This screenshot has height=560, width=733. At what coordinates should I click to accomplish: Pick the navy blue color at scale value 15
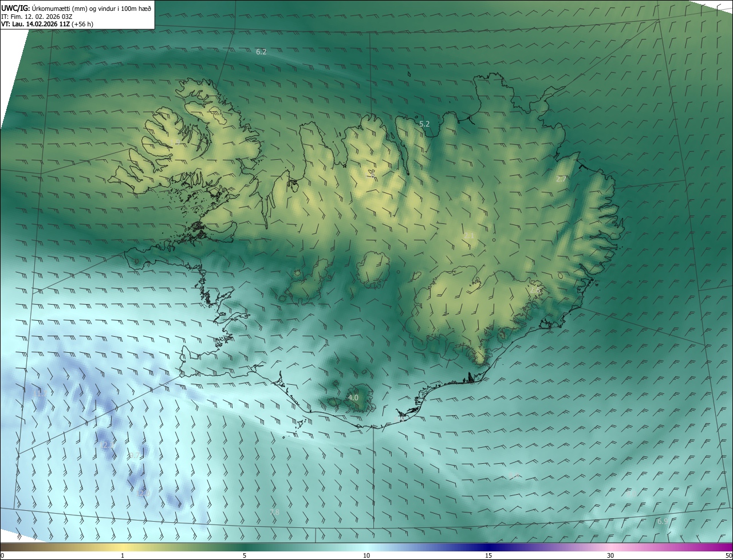click(x=488, y=547)
